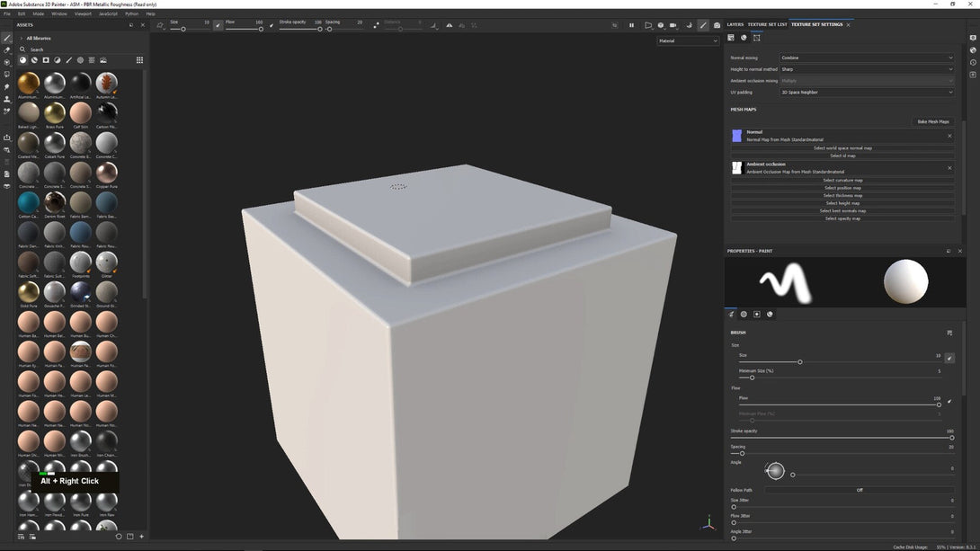Click Select world space normal map

click(842, 148)
